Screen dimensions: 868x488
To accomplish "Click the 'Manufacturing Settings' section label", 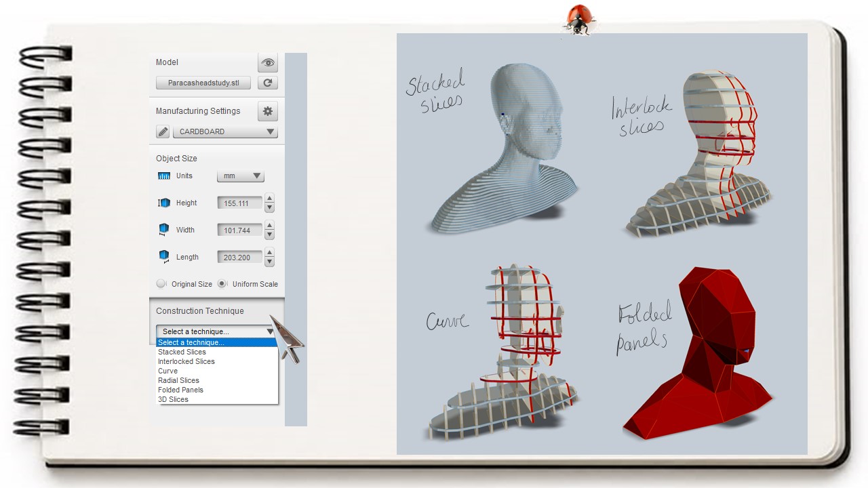I will [198, 111].
